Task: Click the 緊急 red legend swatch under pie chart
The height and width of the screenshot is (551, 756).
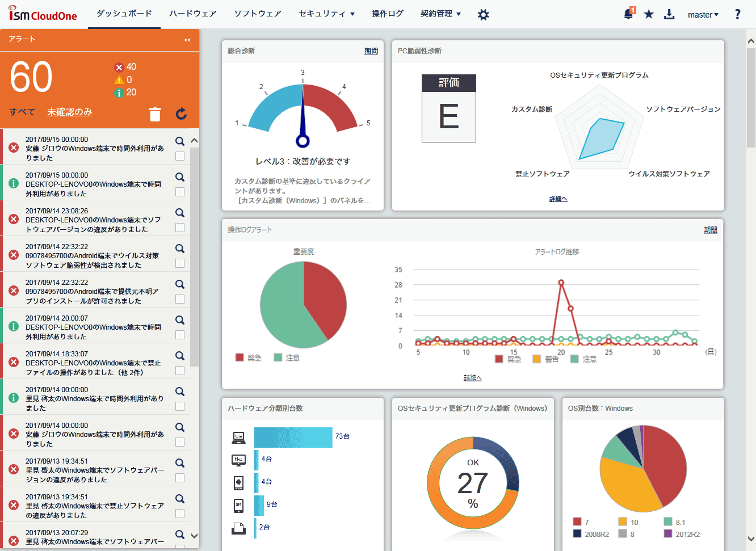Action: [240, 357]
